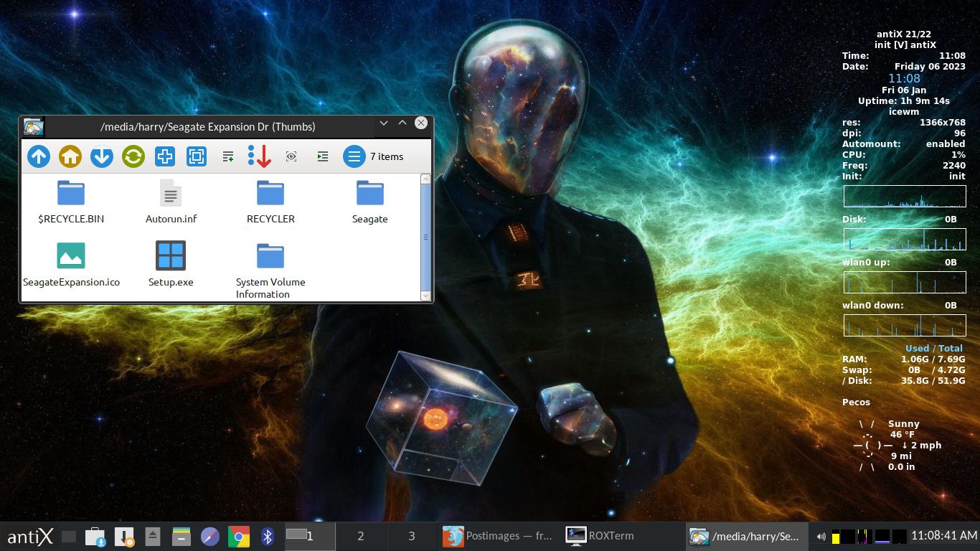Screen dimensions: 980x551
Task: Click the titlebar up chevron button
Action: coord(402,123)
